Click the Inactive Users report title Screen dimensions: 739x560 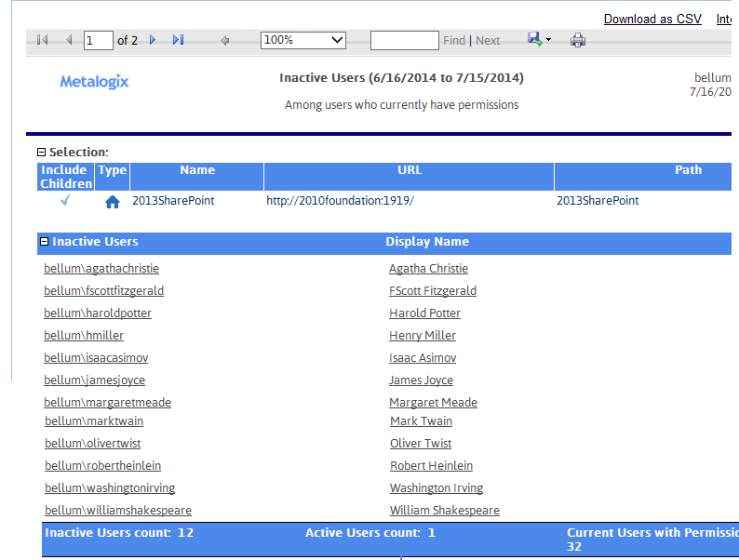401,78
